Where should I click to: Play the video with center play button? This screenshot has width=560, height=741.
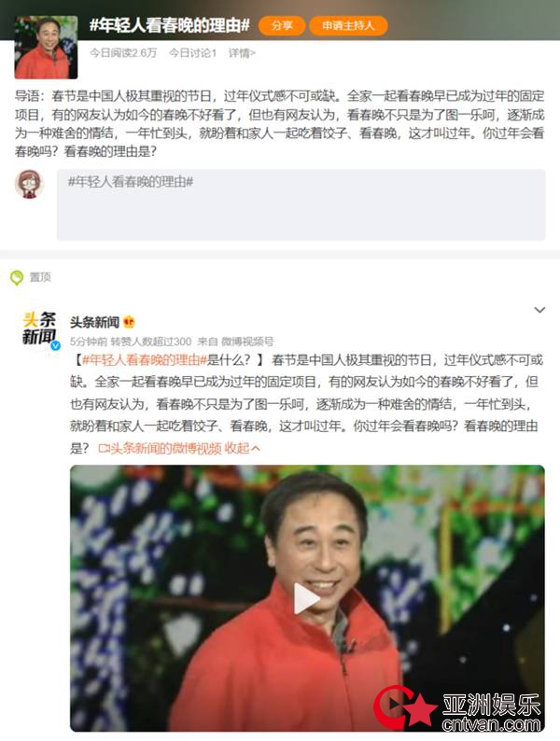click(306, 598)
